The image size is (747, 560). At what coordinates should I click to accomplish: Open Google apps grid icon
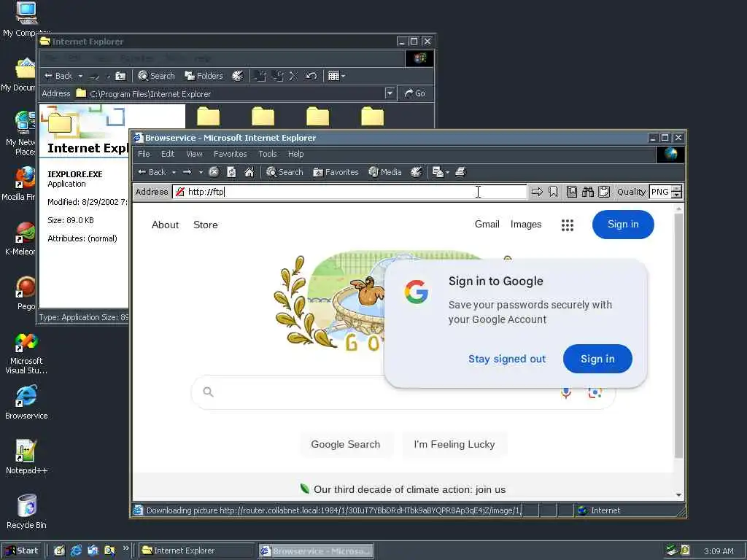click(567, 225)
